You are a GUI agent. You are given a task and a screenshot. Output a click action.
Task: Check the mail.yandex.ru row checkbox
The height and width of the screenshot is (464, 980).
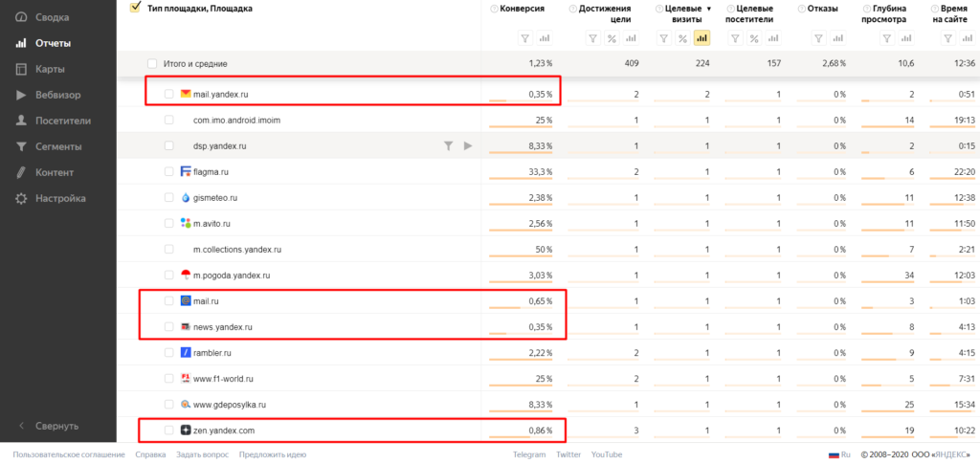tap(169, 94)
